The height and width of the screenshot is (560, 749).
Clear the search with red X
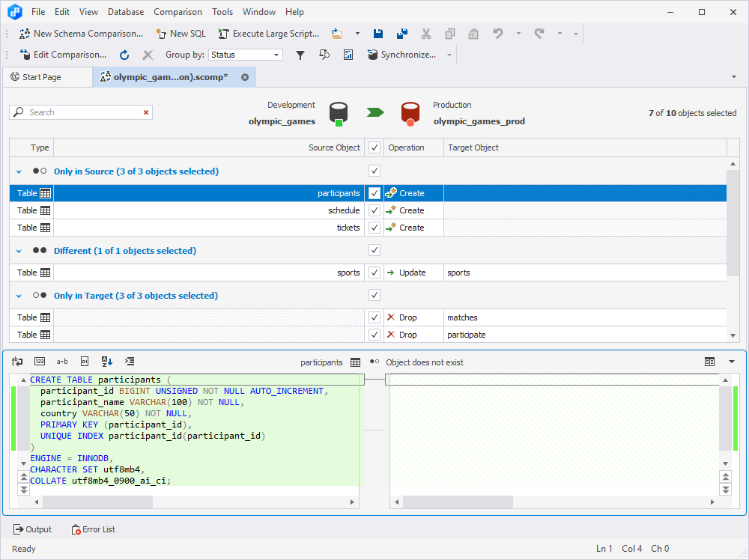[146, 112]
